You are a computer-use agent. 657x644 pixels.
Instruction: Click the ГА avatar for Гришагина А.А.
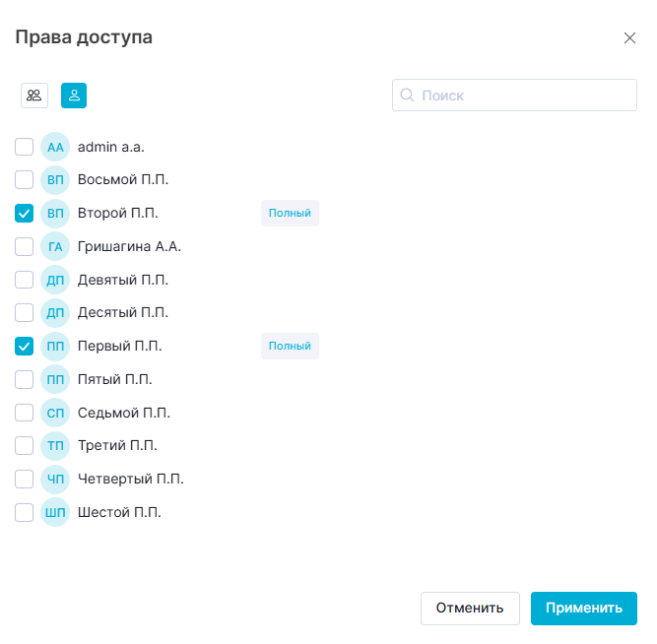[x=55, y=247]
